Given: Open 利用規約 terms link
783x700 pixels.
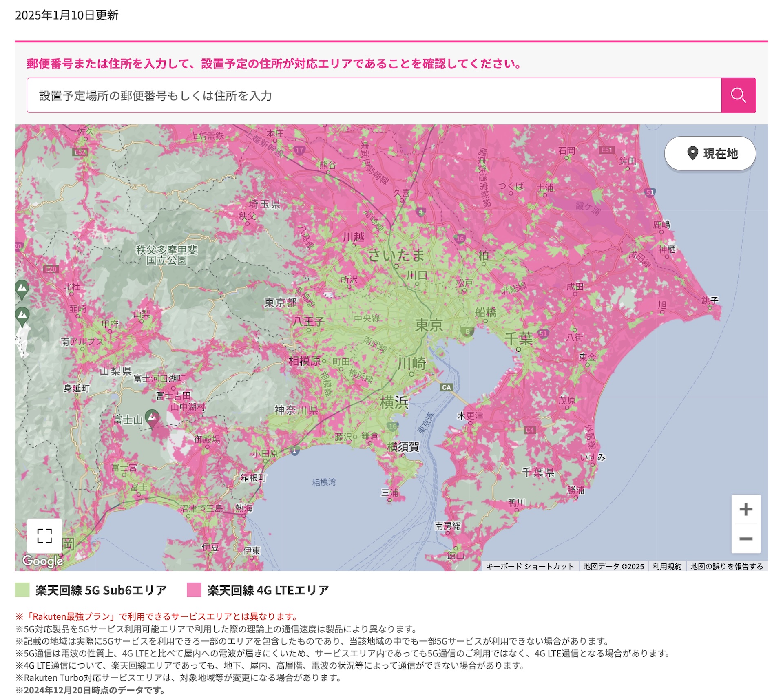Looking at the screenshot, I should 667,566.
